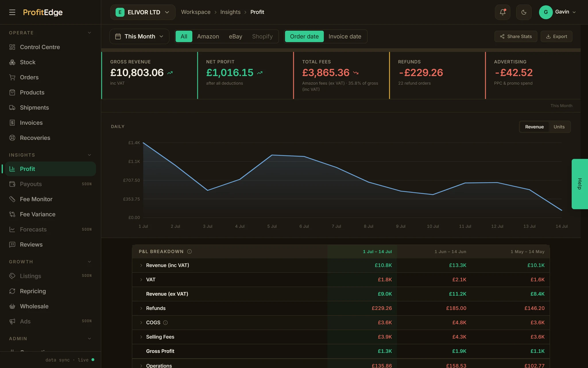Open the Gavin user menu chevron

(x=574, y=12)
